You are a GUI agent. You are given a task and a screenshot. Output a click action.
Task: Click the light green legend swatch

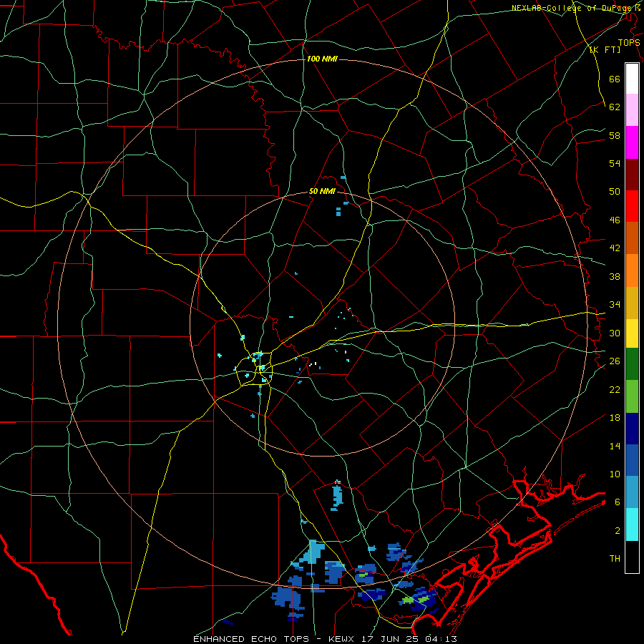click(632, 396)
